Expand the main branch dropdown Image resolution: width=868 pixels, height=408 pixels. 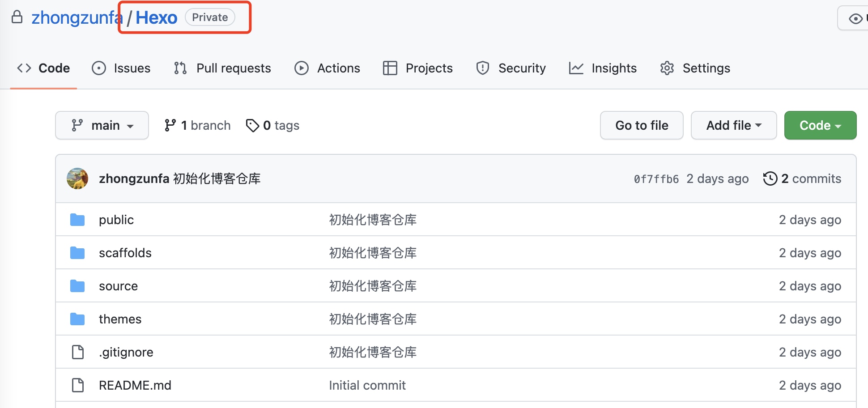click(x=102, y=126)
